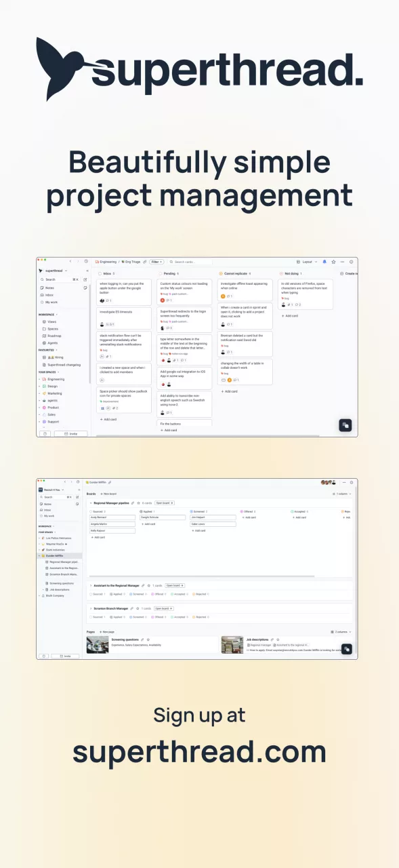Open Agents in the workspace sidebar
The image size is (399, 868).
[52, 343]
